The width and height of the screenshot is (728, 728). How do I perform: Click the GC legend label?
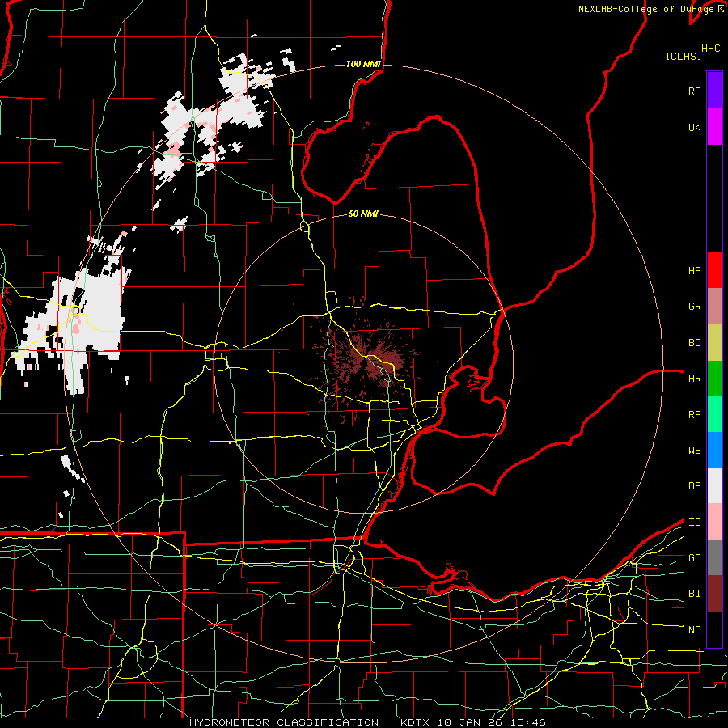[694, 558]
